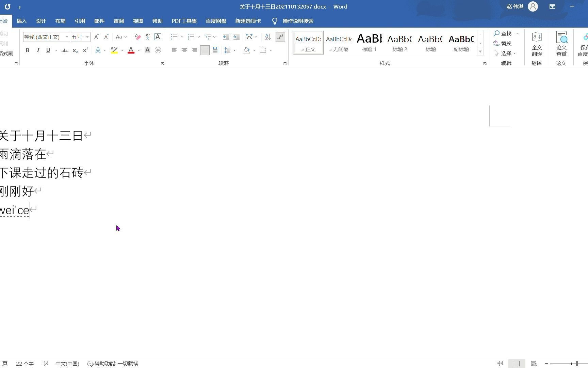Open Full Text Translate (全文翻译)
The width and height of the screenshot is (588, 368).
[537, 44]
